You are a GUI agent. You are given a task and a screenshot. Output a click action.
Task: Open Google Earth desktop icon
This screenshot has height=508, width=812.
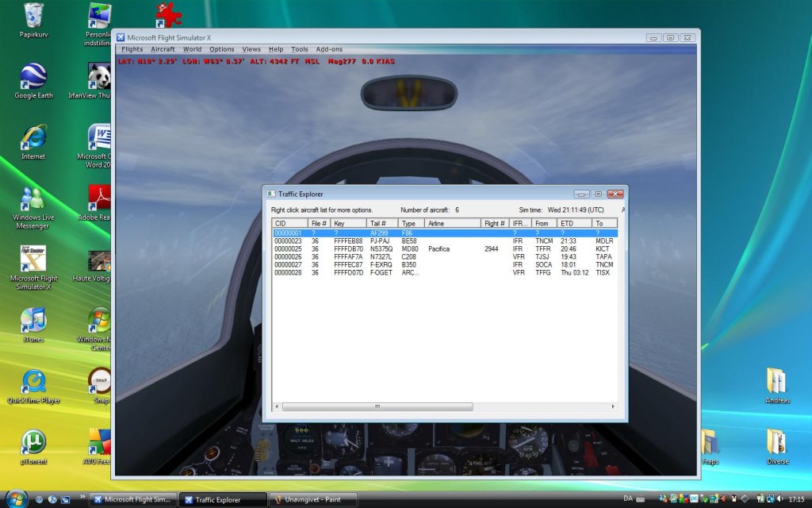33,77
